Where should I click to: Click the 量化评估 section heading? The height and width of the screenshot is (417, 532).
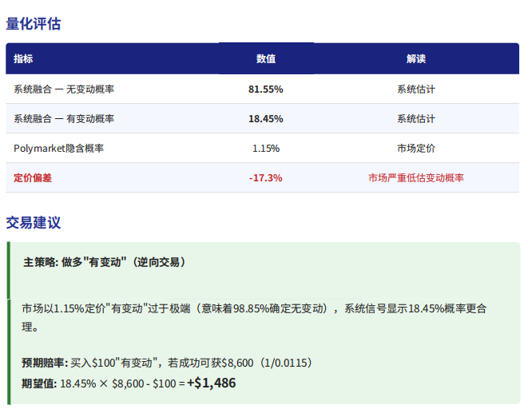pos(34,24)
